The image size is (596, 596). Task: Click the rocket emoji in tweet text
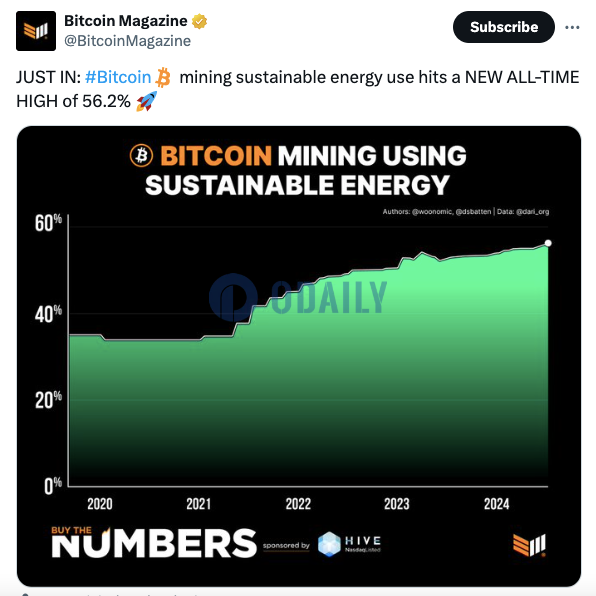(147, 101)
